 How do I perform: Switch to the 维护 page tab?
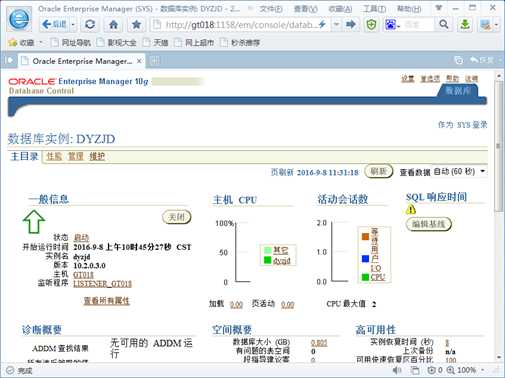pos(97,156)
